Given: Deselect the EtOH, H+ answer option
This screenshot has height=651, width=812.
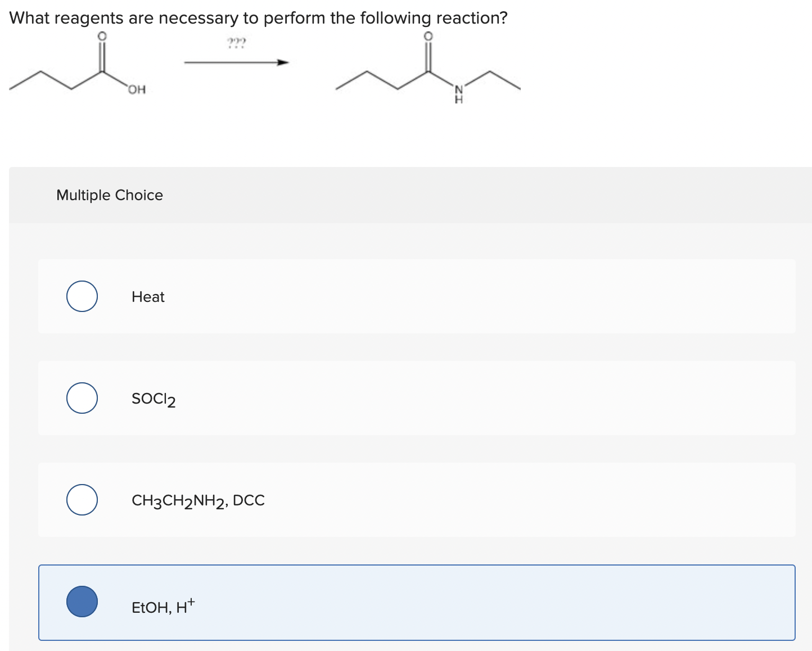Looking at the screenshot, I should tap(82, 602).
